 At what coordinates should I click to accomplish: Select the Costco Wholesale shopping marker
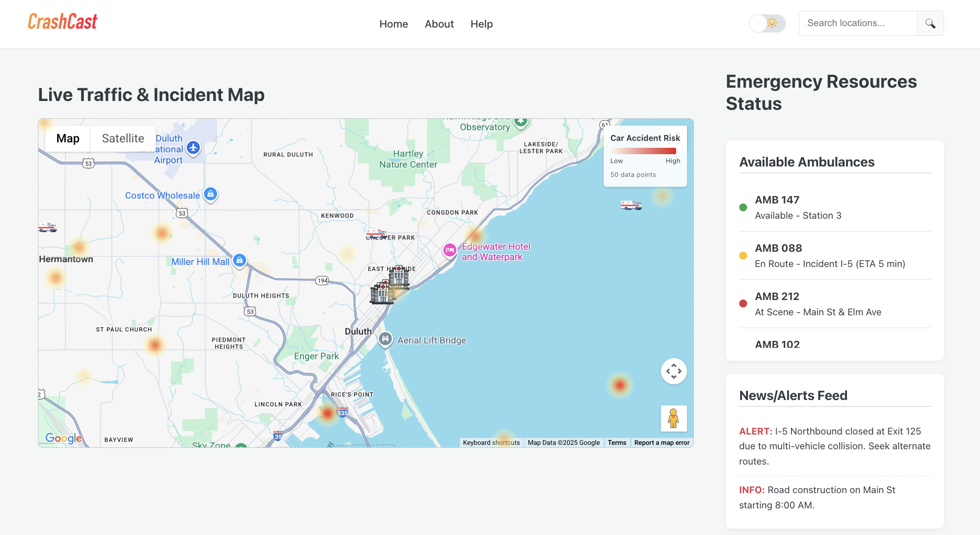click(210, 194)
